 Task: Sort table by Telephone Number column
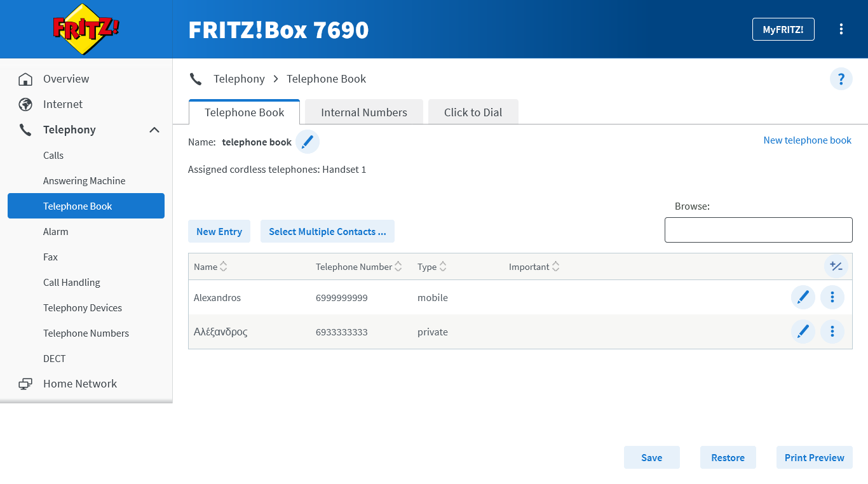[398, 267]
